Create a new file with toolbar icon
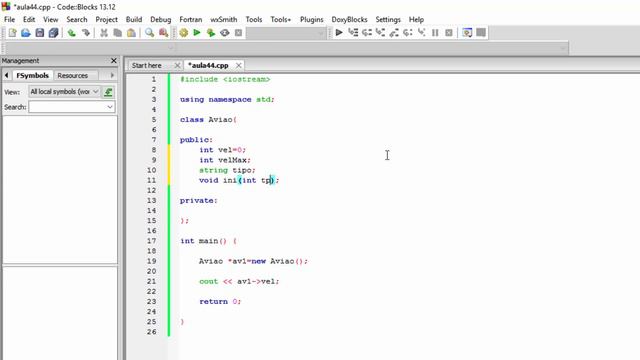 pos(12,33)
